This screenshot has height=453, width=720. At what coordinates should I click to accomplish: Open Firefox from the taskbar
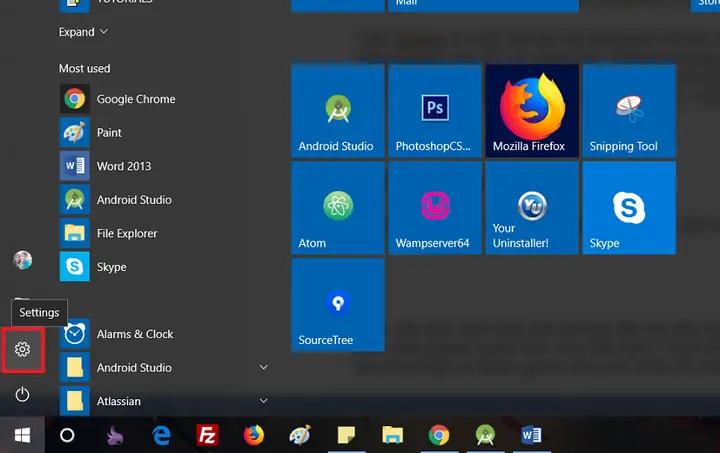[254, 435]
